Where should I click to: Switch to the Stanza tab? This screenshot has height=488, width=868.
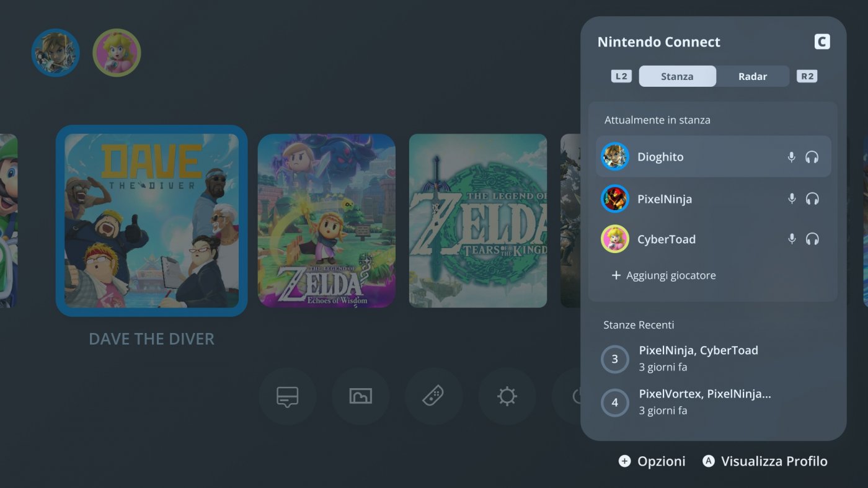tap(677, 76)
